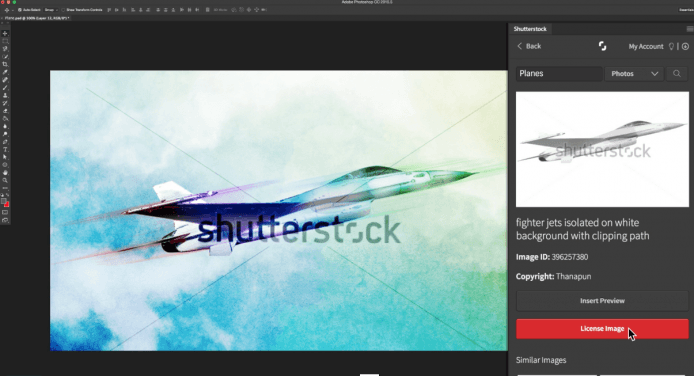Select the Clone Stamp tool

[5, 95]
